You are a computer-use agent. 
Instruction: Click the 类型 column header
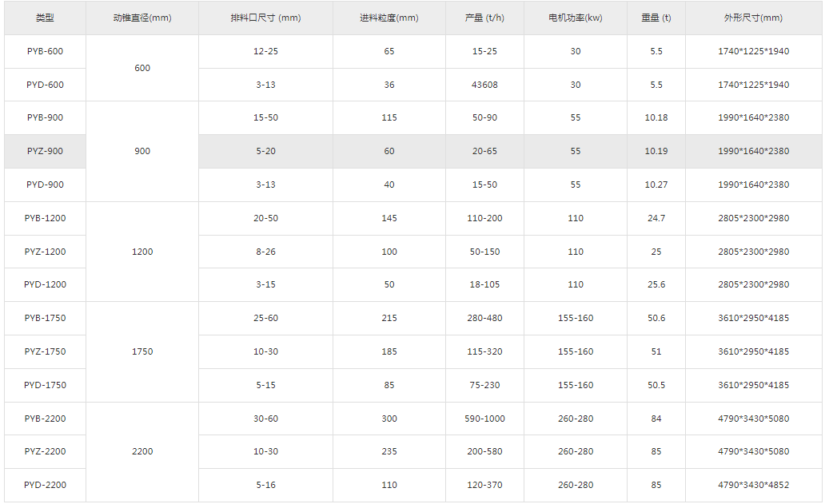point(45,18)
